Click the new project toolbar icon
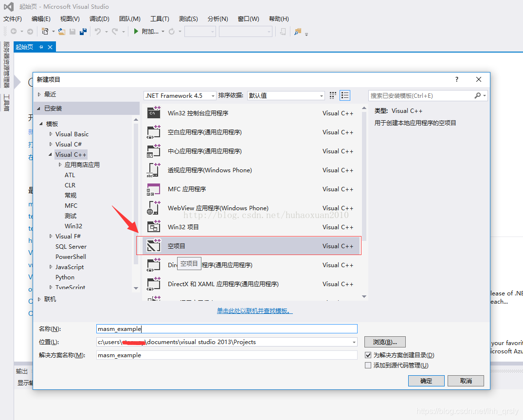523x420 pixels. coord(45,31)
